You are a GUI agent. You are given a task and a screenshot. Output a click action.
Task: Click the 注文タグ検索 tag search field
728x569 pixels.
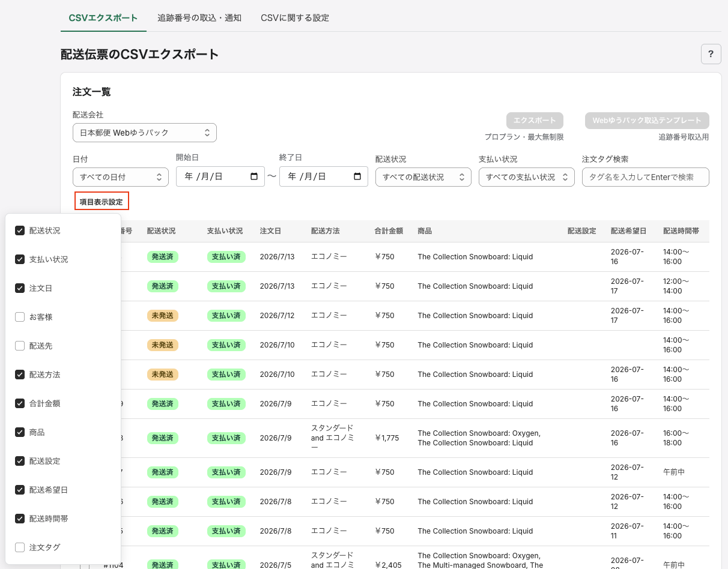tap(646, 177)
